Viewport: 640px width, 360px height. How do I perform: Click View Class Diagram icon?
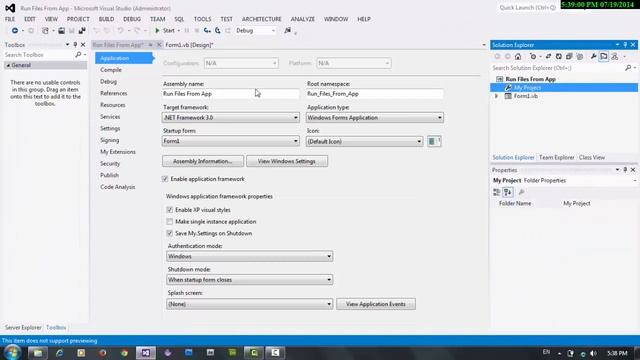point(615,56)
